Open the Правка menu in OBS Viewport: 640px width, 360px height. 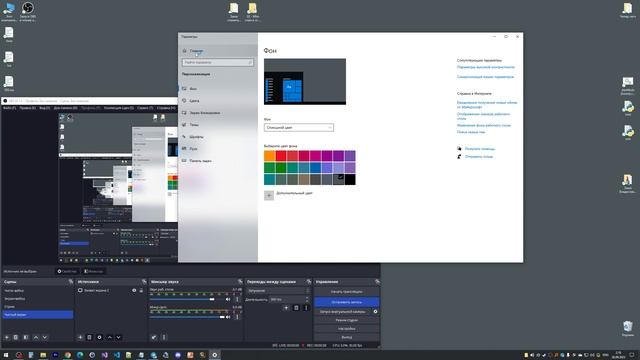(27, 108)
